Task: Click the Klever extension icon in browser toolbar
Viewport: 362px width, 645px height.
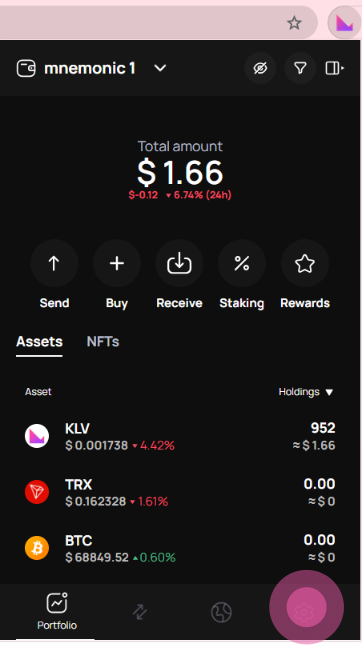Action: (x=344, y=23)
